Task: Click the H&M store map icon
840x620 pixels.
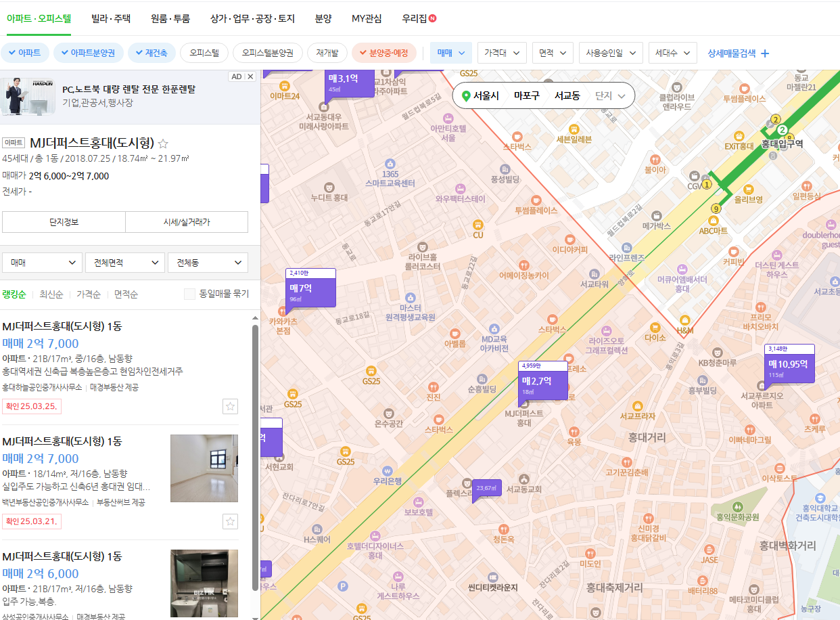Action: point(685,320)
